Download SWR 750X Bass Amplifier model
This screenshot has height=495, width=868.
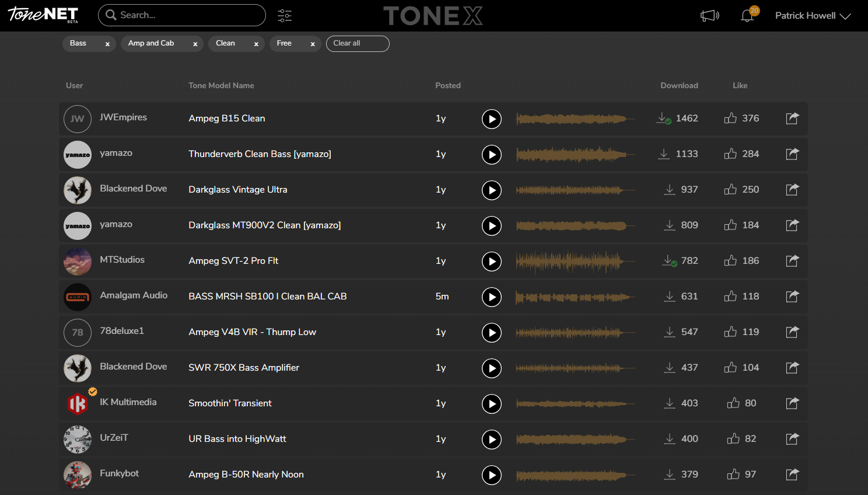670,368
